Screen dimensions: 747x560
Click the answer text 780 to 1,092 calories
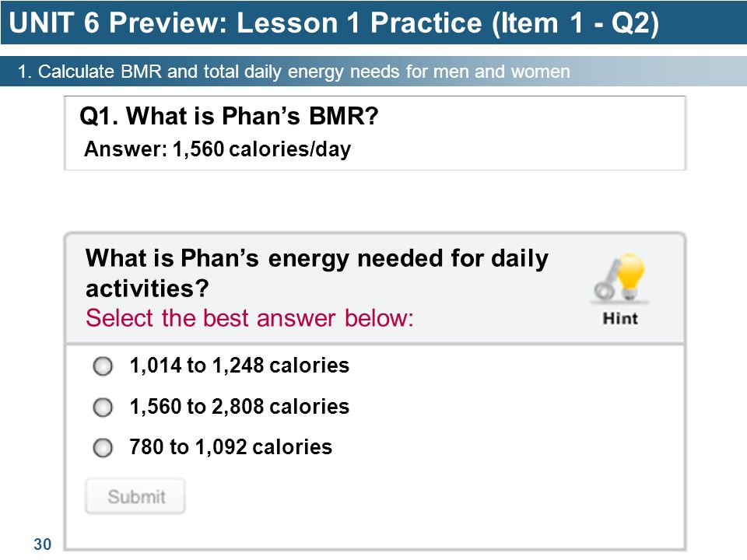point(230,446)
